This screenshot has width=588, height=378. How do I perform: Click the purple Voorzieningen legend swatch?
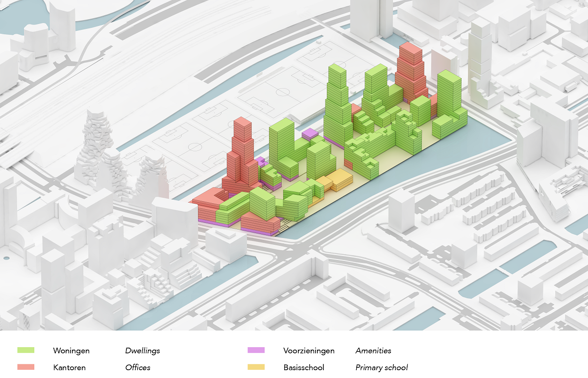click(x=257, y=351)
